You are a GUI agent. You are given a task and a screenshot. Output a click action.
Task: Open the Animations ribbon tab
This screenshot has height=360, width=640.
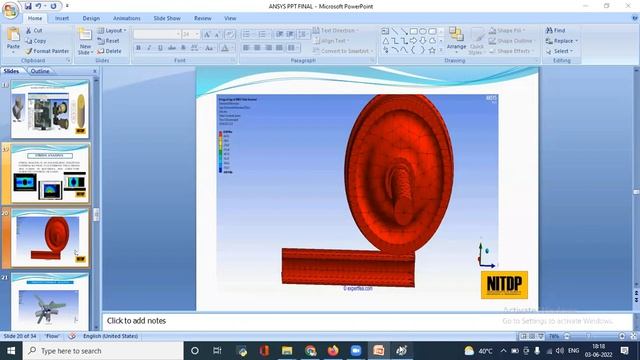(127, 18)
